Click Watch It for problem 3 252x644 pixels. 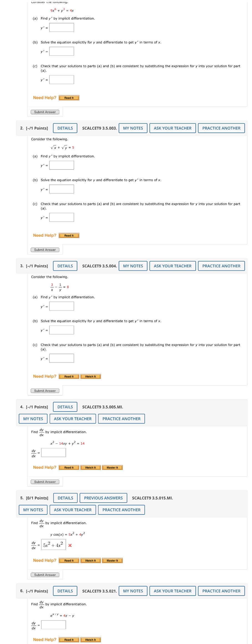pyautogui.click(x=91, y=376)
